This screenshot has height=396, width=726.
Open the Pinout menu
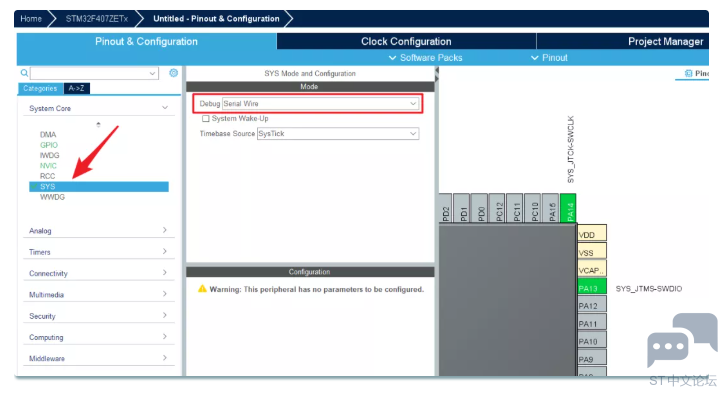click(x=549, y=58)
